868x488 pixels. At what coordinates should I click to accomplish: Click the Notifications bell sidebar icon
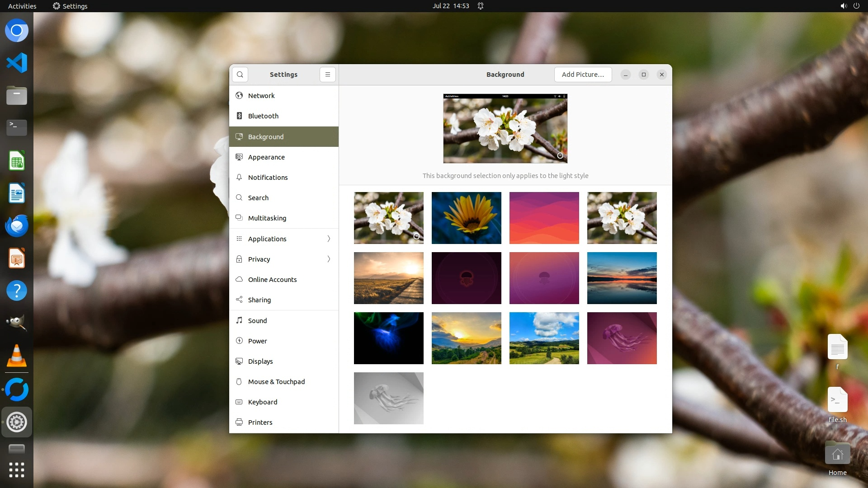(x=239, y=178)
